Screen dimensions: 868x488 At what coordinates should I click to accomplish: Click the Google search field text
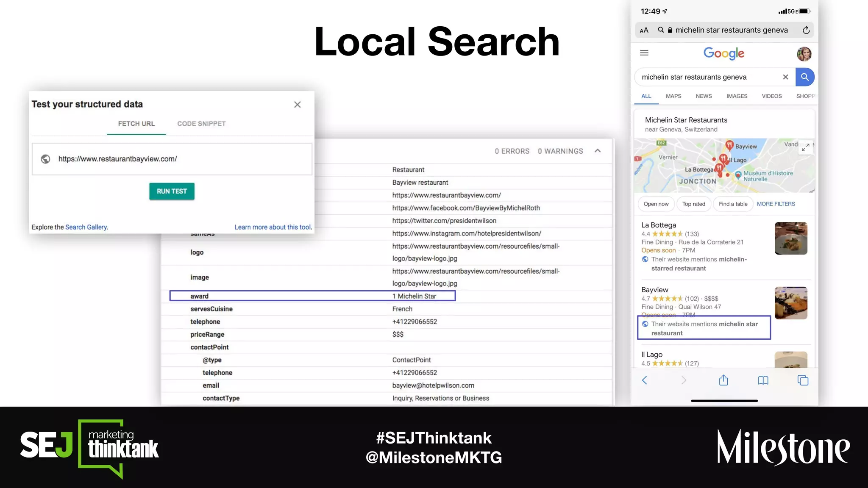(694, 77)
